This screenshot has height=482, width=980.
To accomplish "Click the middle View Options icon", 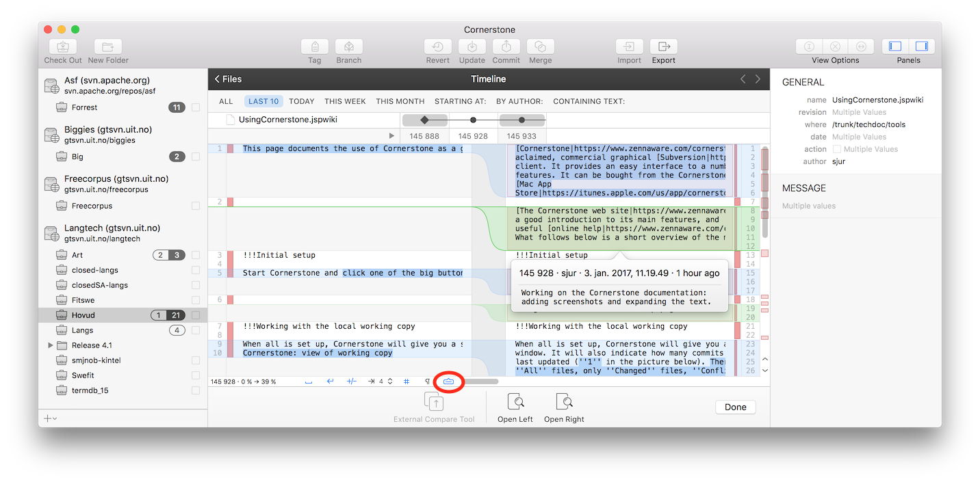I will click(835, 46).
